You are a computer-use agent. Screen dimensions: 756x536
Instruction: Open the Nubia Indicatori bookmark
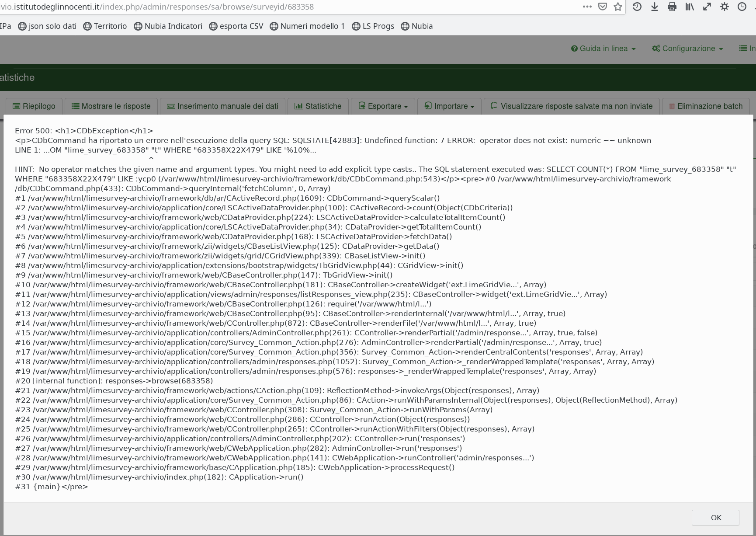(x=168, y=26)
